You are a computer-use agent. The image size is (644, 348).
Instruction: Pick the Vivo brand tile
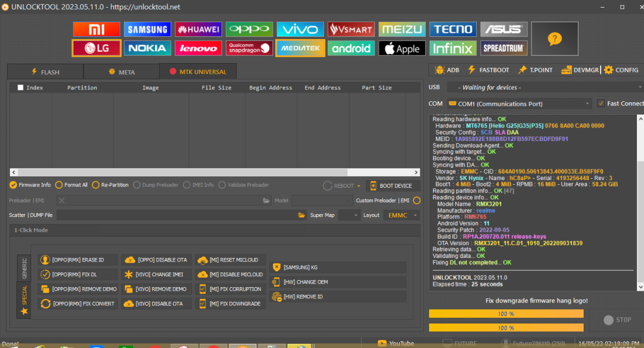(300, 29)
